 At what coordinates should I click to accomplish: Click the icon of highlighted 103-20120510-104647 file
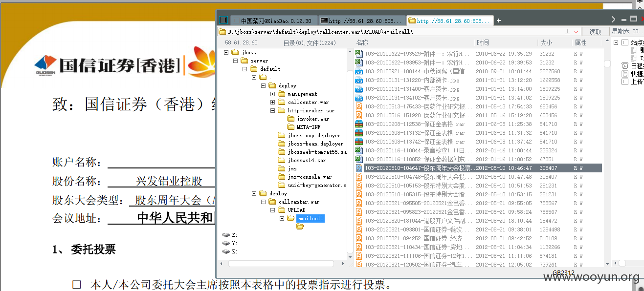pyautogui.click(x=358, y=168)
